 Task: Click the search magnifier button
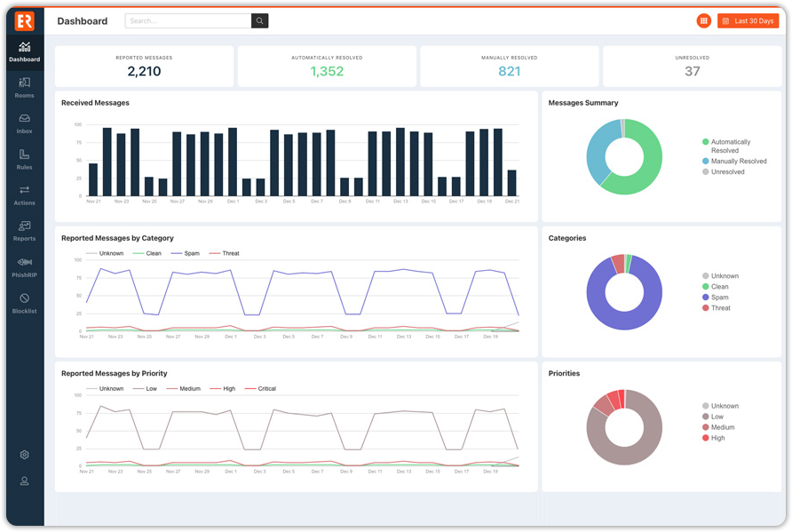257,20
